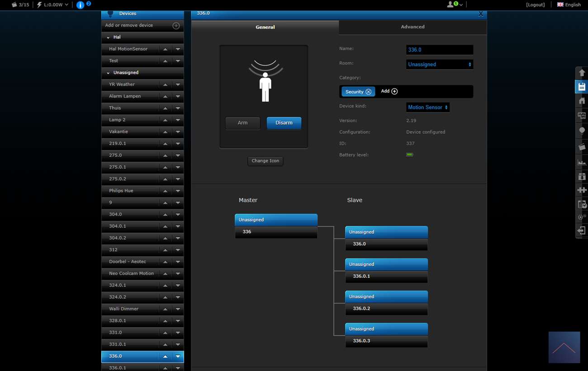Disarm the motion sensor

tap(284, 123)
